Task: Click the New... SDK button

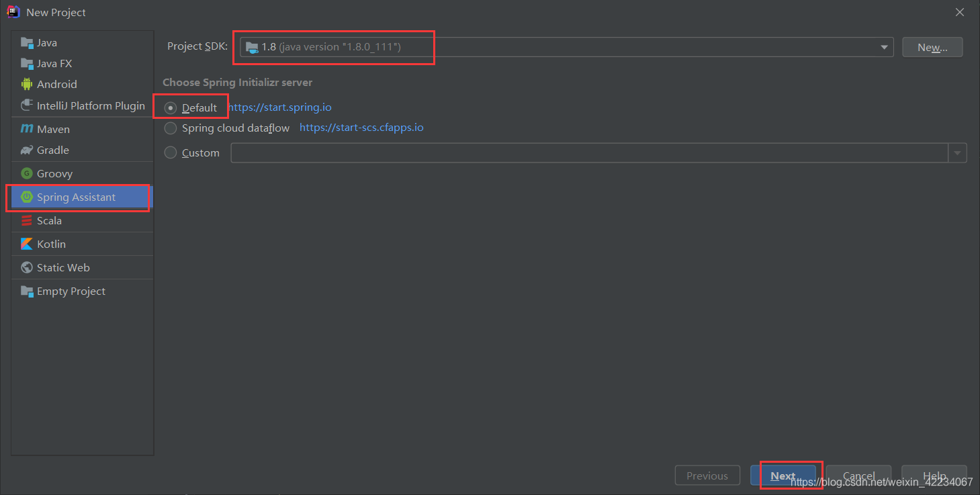Action: (x=932, y=47)
